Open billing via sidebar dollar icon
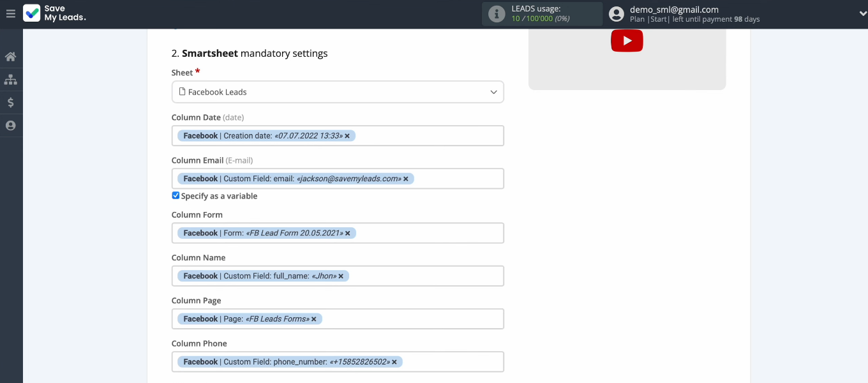Image resolution: width=868 pixels, height=383 pixels. (10, 103)
